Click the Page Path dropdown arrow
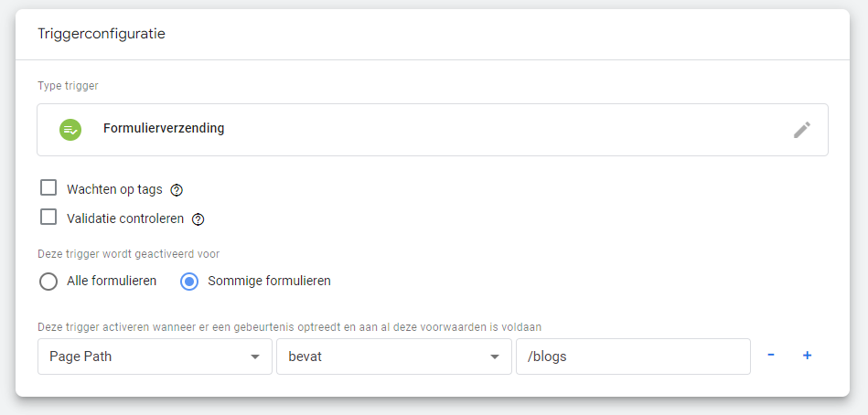Image resolution: width=868 pixels, height=415 pixels. click(x=255, y=356)
